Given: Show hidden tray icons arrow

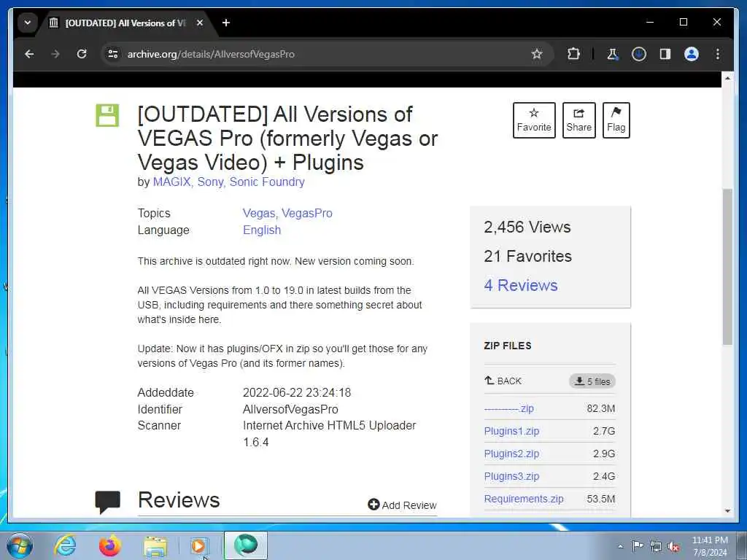Looking at the screenshot, I should coord(620,546).
